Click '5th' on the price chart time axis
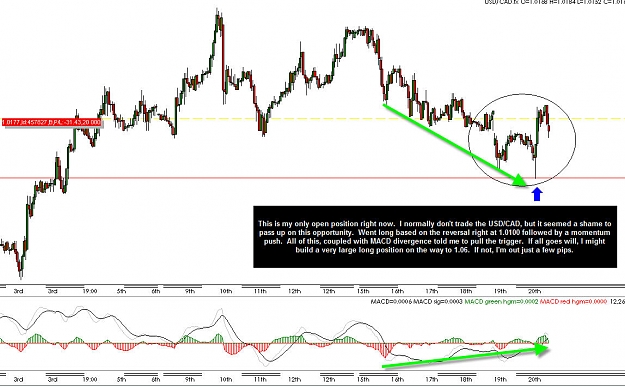Viewport: 625px width, 387px height. pos(122,291)
